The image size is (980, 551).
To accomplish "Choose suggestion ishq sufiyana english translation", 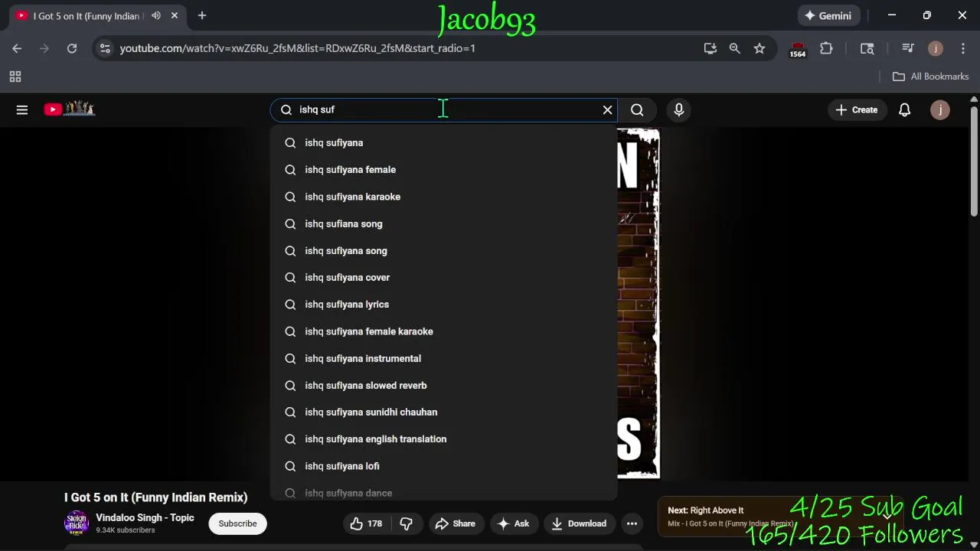I will 444,439.
